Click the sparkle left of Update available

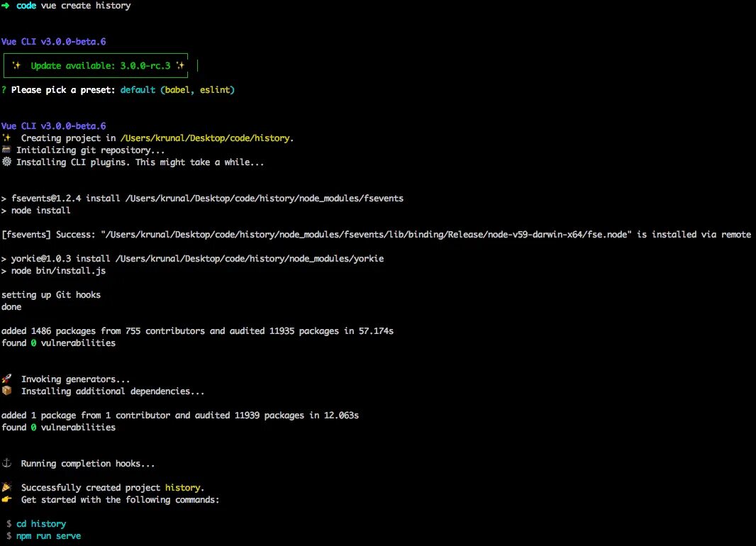(x=17, y=65)
